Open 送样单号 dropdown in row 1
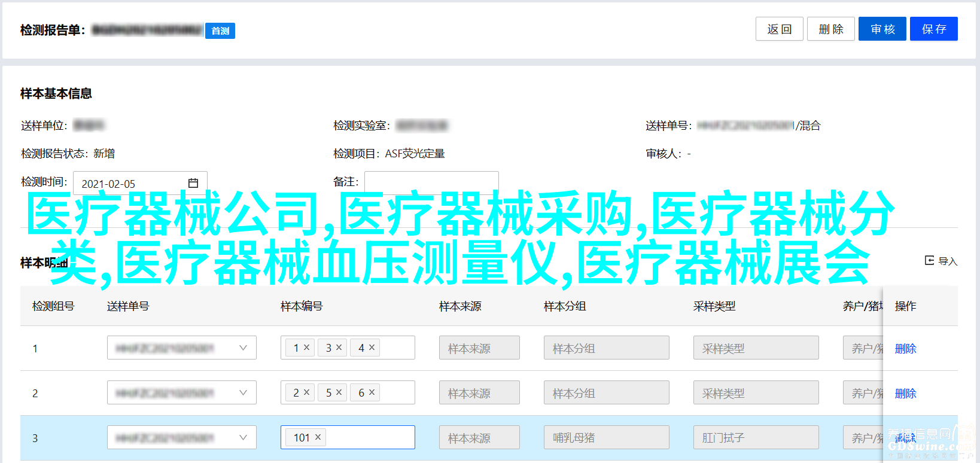Image resolution: width=980 pixels, height=463 pixels. coord(243,348)
